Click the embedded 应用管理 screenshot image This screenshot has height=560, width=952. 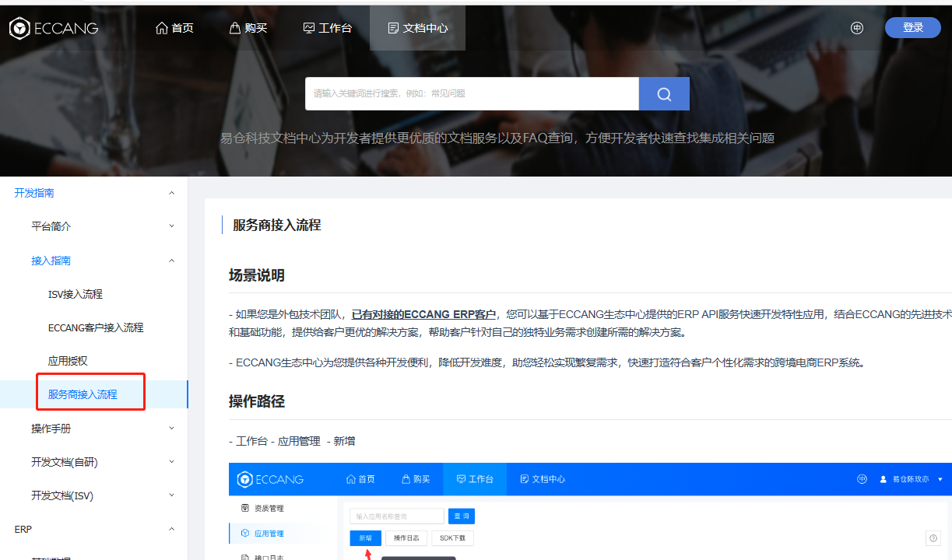coord(589,511)
